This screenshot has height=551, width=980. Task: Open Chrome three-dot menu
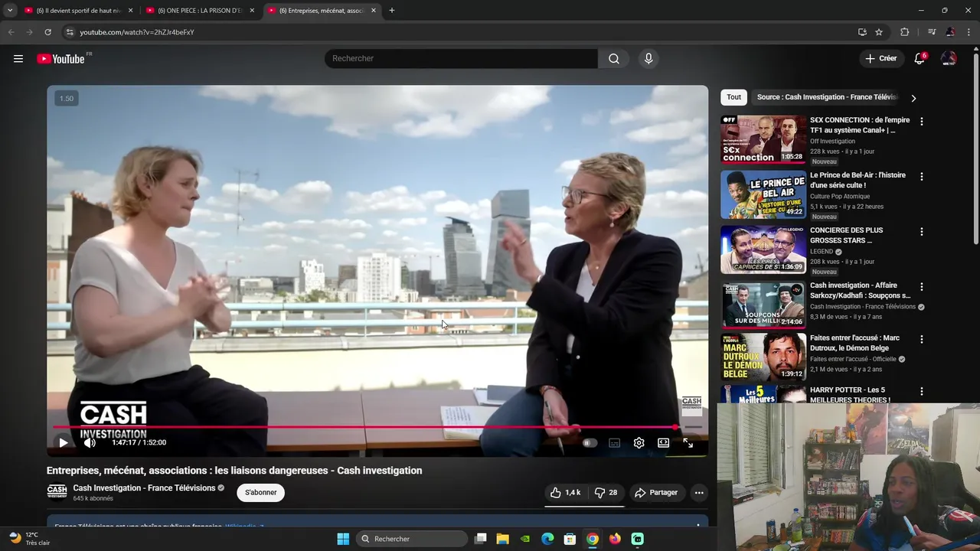pos(969,32)
